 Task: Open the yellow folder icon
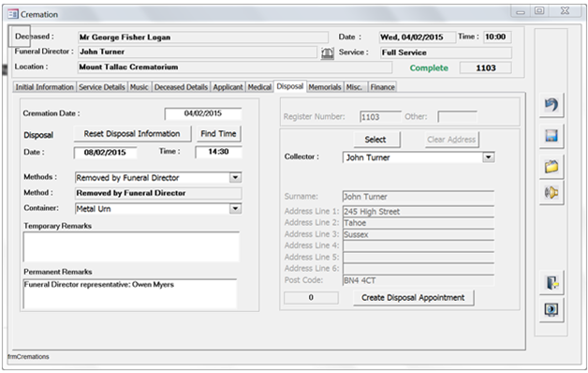point(551,166)
